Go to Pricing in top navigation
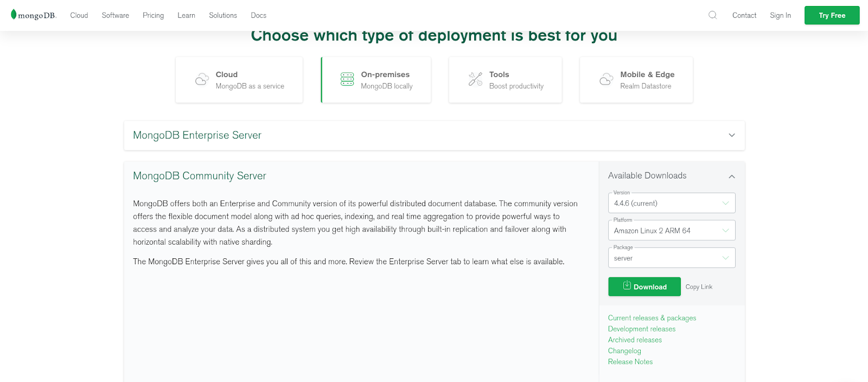868x382 pixels. (x=153, y=15)
